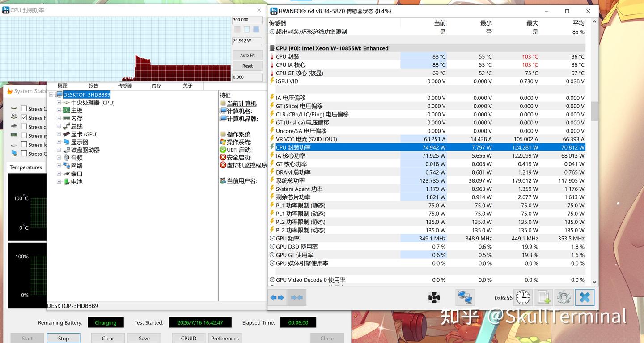Enable the Stress cache checkbox
This screenshot has width=644, height=343.
point(24,126)
